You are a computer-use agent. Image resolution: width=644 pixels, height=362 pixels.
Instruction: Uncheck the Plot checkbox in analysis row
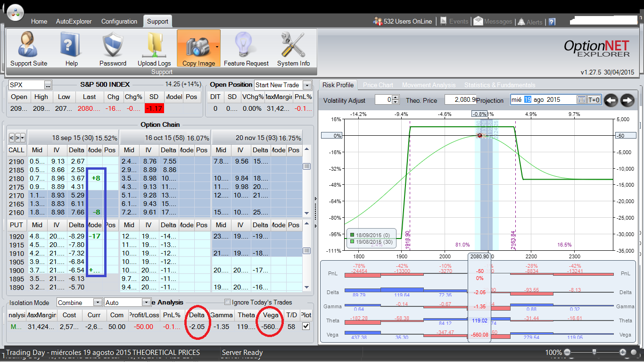306,327
